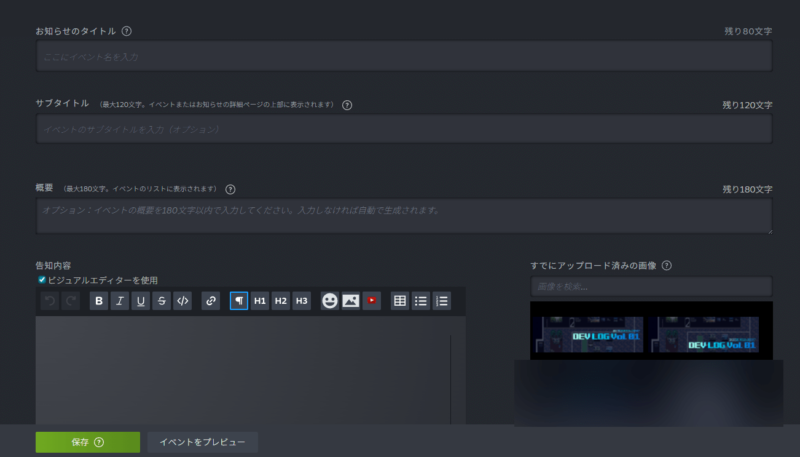Insert a hyperlink using the link icon
800x457 pixels.
(210, 301)
